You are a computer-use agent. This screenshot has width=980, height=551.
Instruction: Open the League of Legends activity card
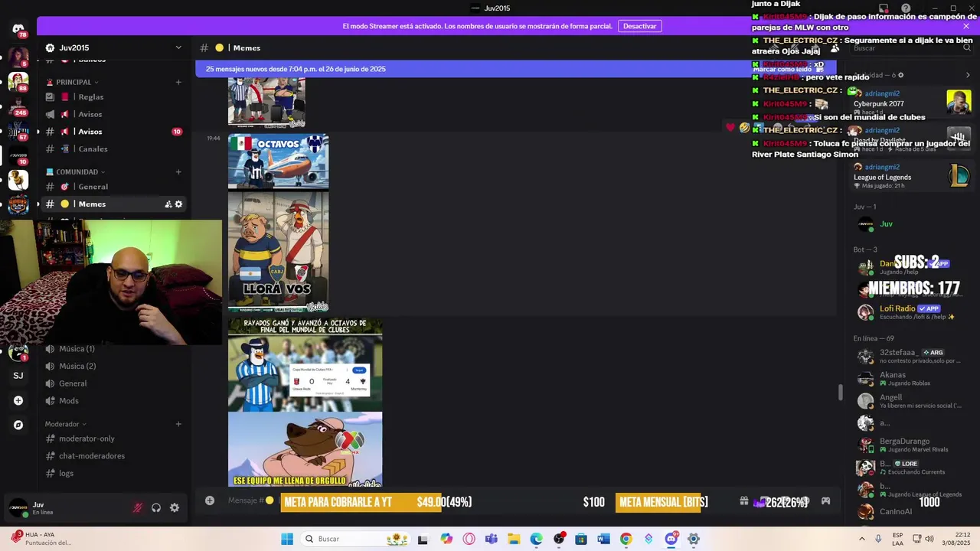coord(911,177)
